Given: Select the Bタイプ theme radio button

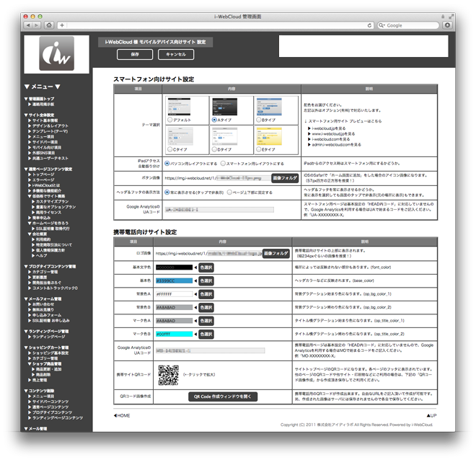Looking at the screenshot, I should pos(259,120).
